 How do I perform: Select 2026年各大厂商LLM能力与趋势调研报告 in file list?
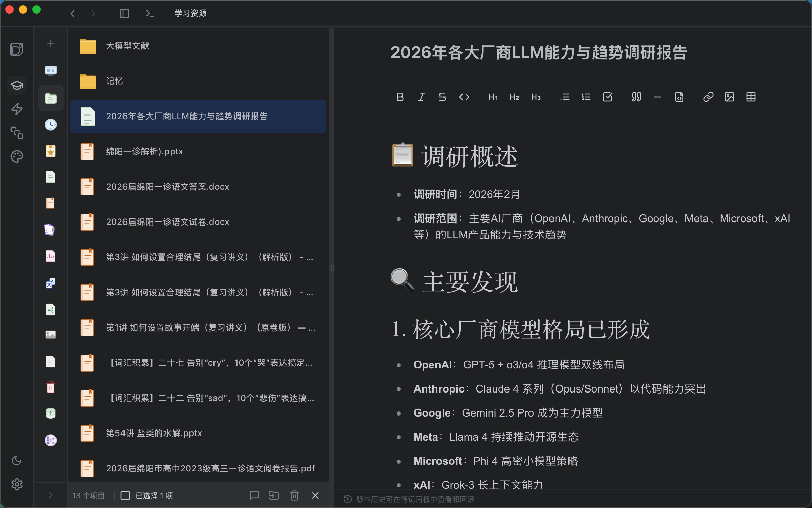[198, 116]
